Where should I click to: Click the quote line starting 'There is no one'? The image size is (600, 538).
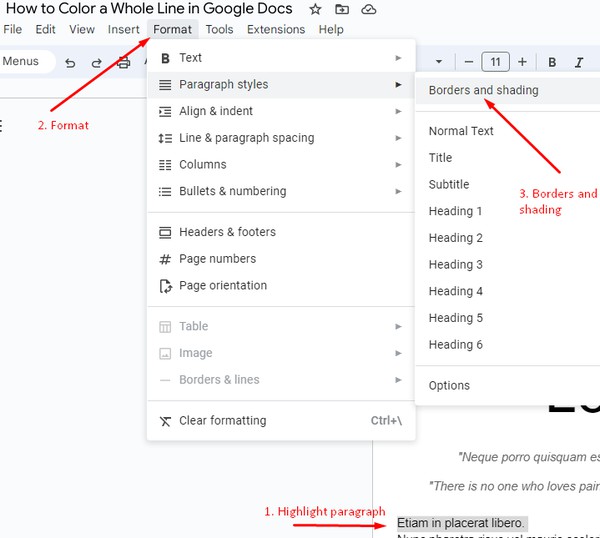(x=514, y=486)
